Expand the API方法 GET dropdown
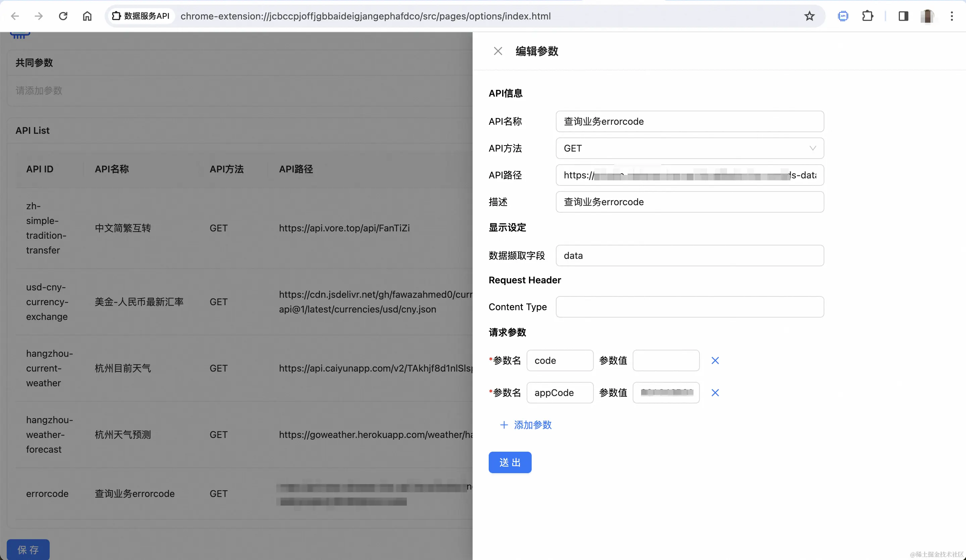Image resolution: width=966 pixels, height=560 pixels. [689, 148]
